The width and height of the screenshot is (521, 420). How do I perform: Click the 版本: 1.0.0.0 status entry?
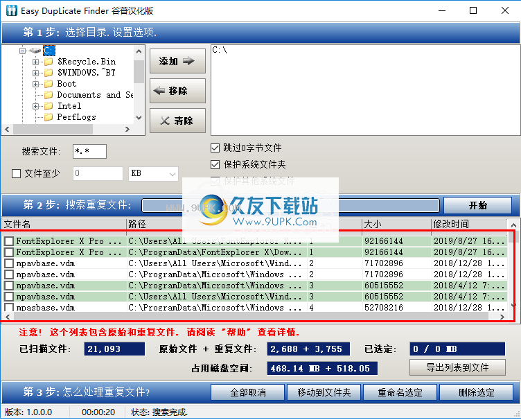pos(28,412)
